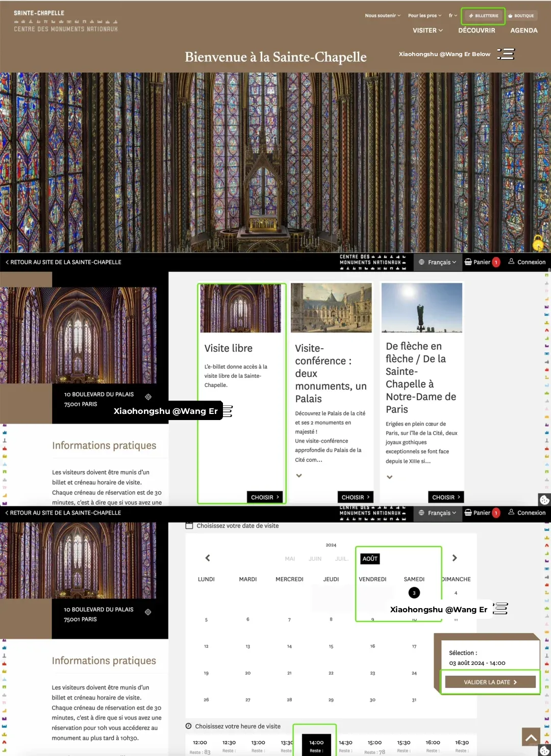
Task: Open the DÉCOUVRIR menu
Action: (476, 30)
